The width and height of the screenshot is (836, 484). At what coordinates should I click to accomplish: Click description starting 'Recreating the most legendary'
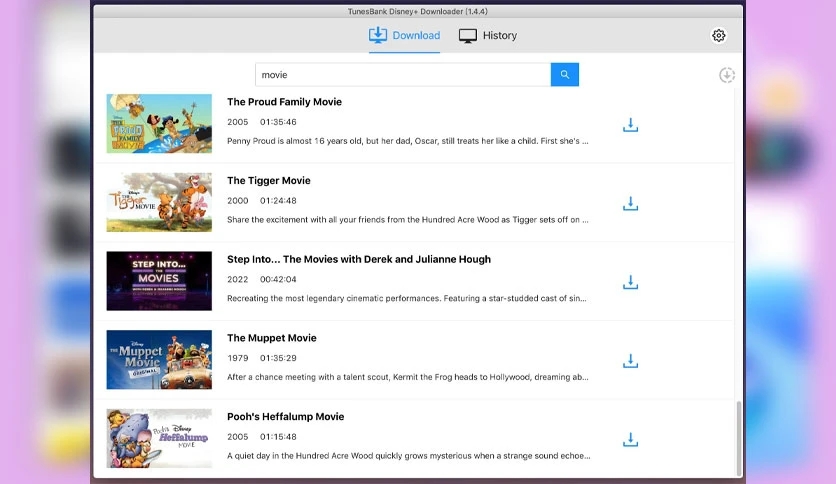[x=407, y=299]
